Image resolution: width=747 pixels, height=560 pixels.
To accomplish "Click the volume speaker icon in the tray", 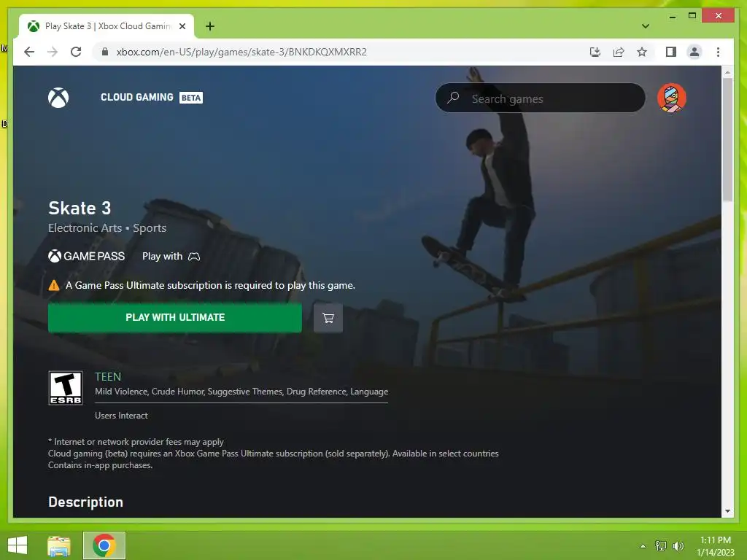I will (678, 545).
